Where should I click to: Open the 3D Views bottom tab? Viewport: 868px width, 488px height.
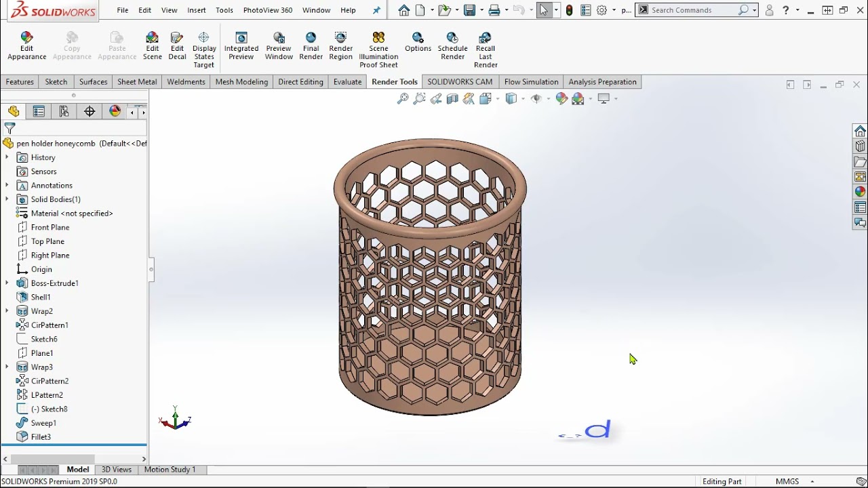[117, 470]
